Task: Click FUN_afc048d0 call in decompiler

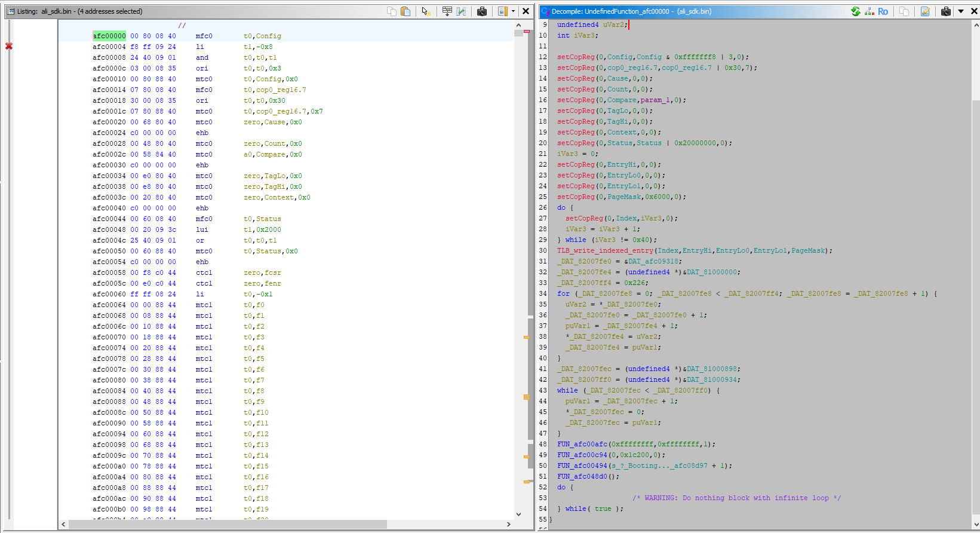Action: (582, 476)
